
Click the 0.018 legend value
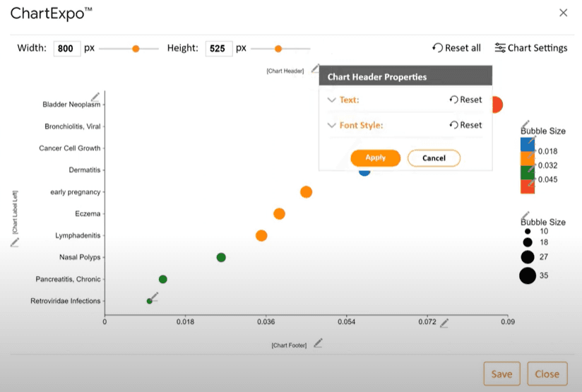click(x=547, y=151)
